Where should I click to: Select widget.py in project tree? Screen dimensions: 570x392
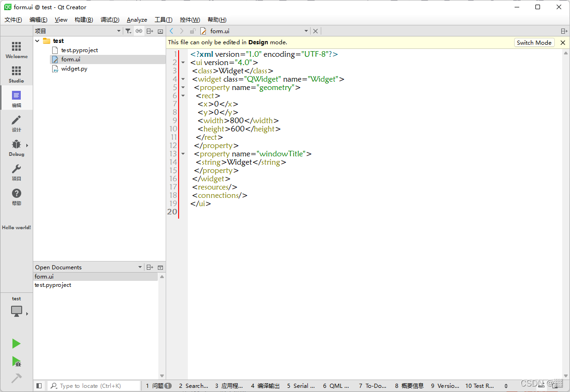click(x=74, y=68)
